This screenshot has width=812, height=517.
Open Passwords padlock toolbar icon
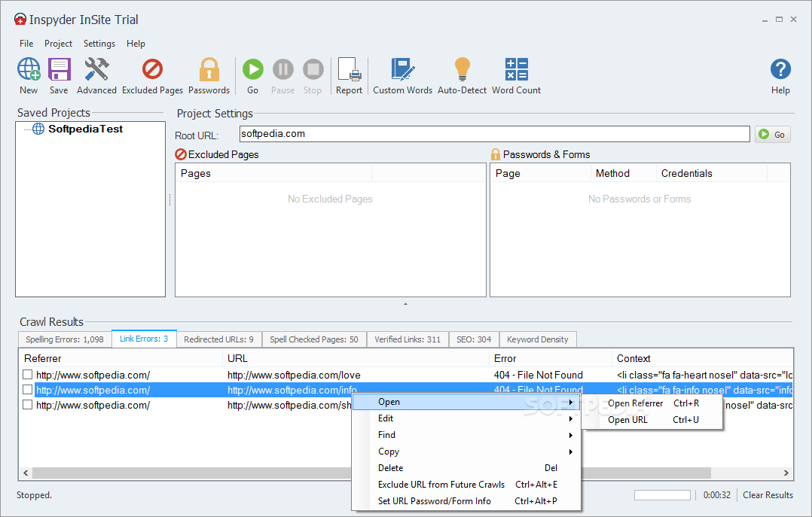209,75
